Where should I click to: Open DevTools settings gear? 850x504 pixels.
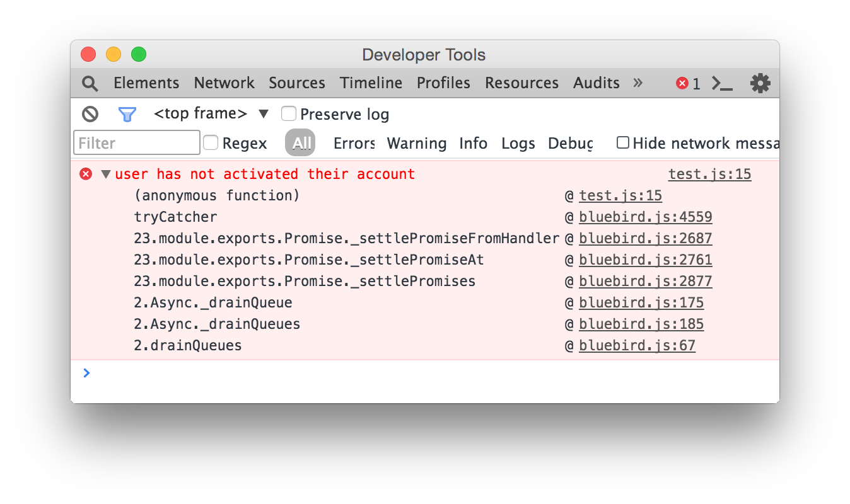(760, 83)
